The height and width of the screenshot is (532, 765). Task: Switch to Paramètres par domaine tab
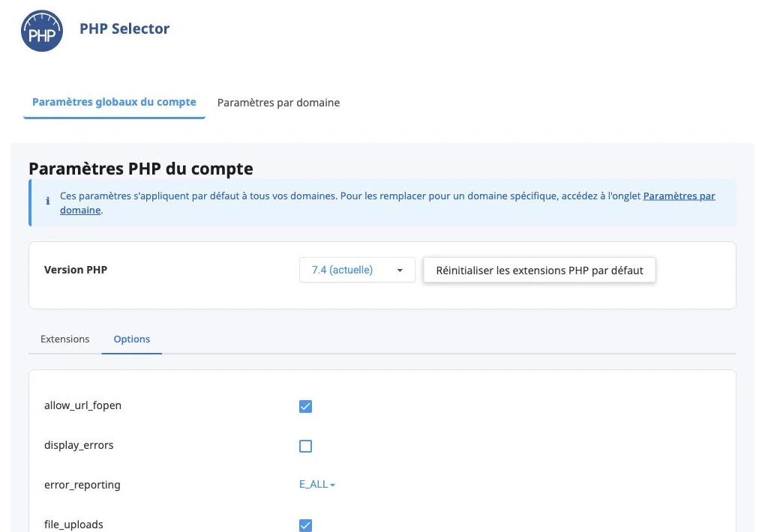[x=278, y=103]
